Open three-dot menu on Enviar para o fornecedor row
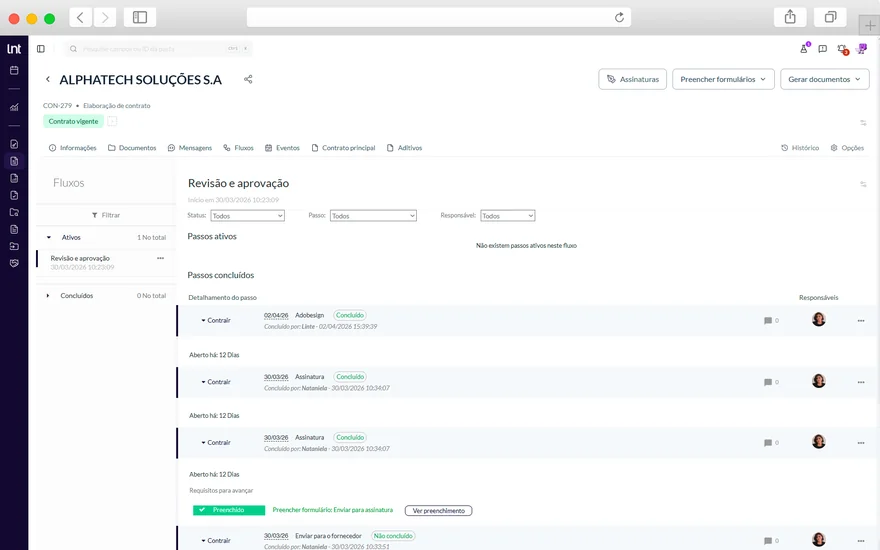Image resolution: width=880 pixels, height=550 pixels. click(861, 541)
